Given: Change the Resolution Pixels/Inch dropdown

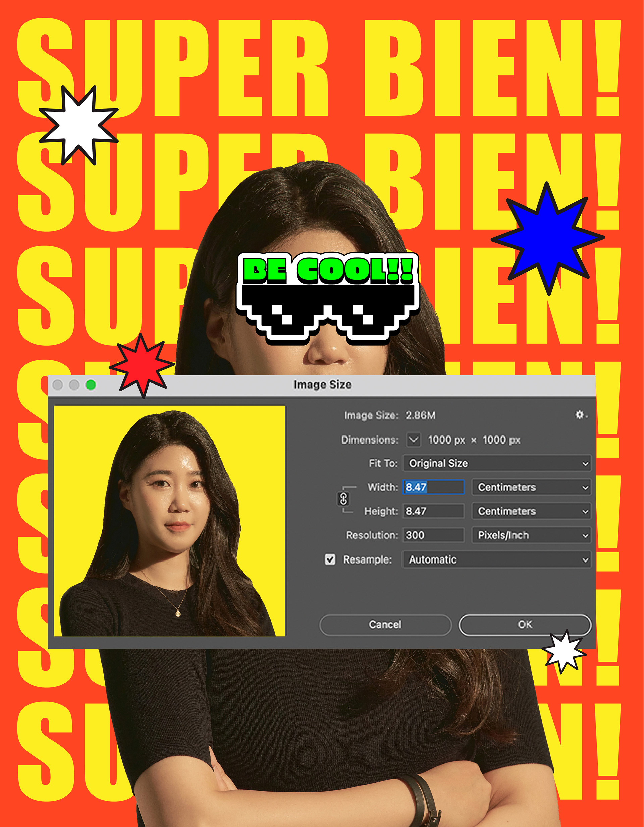Looking at the screenshot, I should (532, 535).
